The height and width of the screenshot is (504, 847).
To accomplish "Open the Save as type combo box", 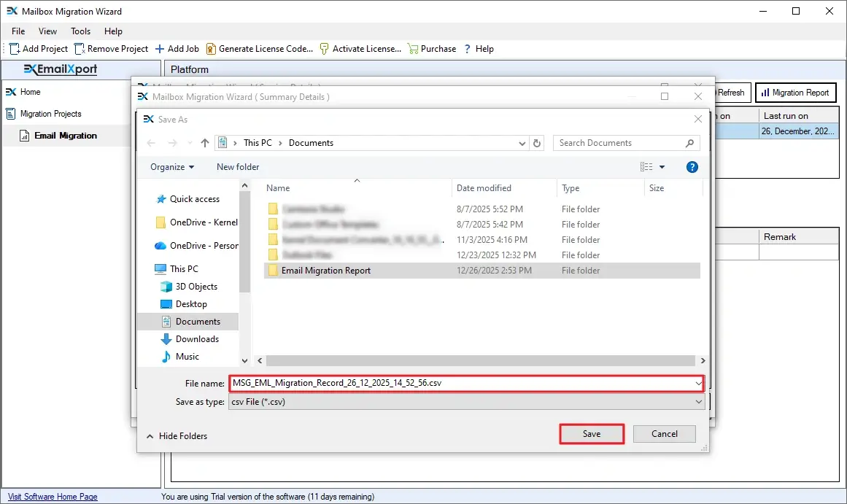I will (467, 402).
